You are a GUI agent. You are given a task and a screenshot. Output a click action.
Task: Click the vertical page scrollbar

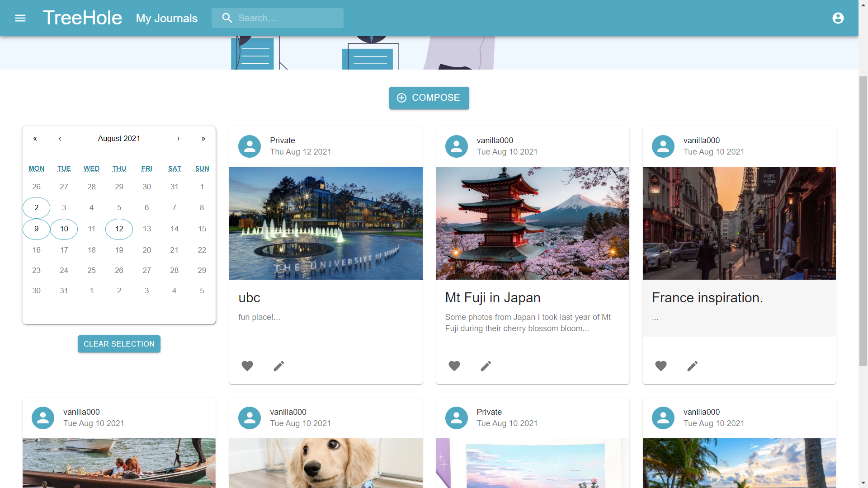[863, 221]
